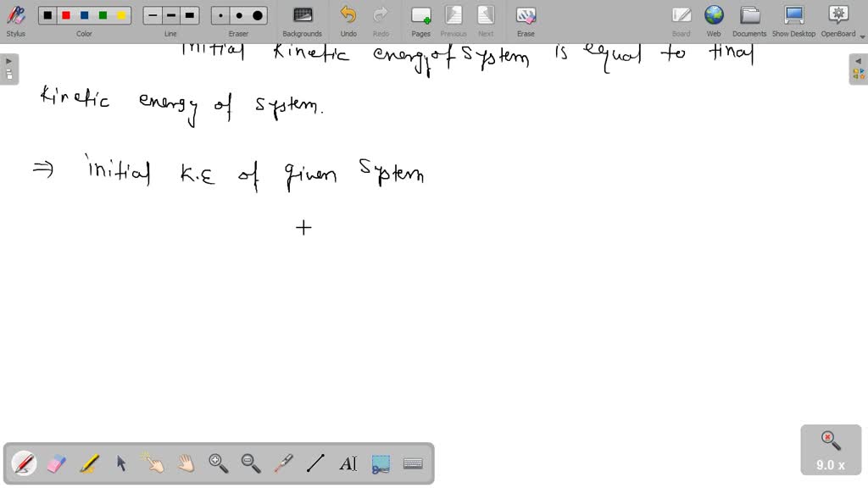Image resolution: width=868 pixels, height=488 pixels.
Task: Activate the Laser Pointer tool
Action: click(x=283, y=463)
